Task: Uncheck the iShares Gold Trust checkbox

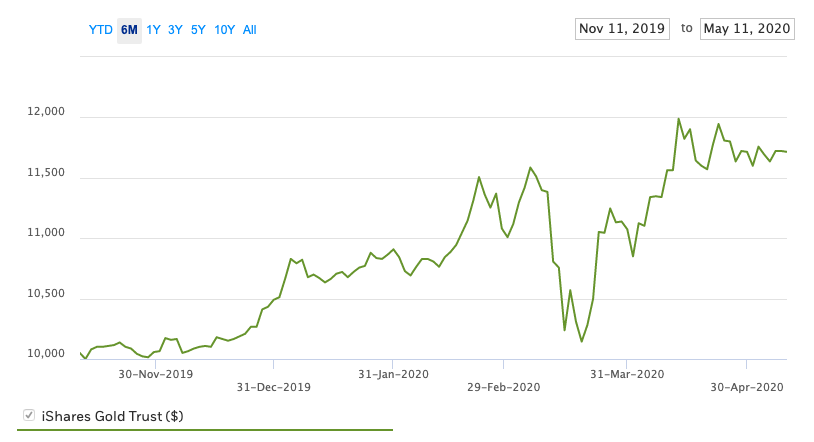Action: click(29, 415)
